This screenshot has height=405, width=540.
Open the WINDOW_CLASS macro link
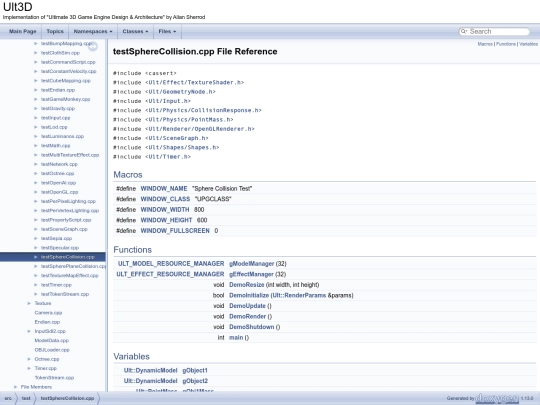pos(165,199)
